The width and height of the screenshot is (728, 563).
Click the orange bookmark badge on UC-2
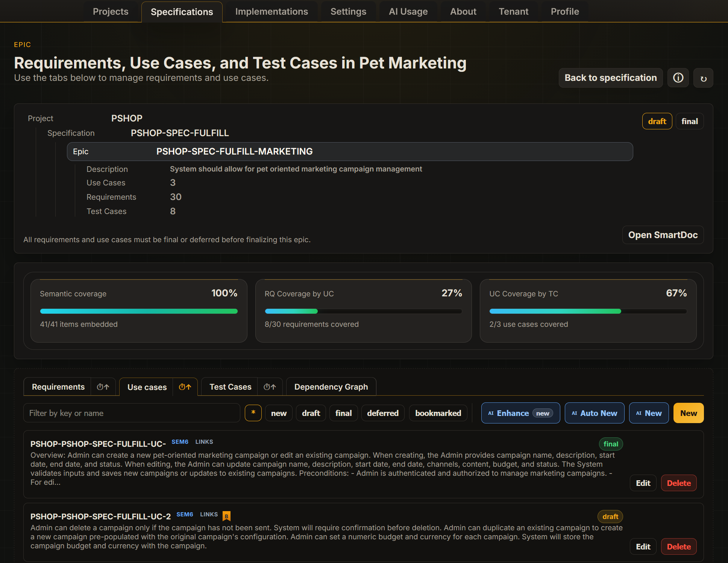pos(226,516)
